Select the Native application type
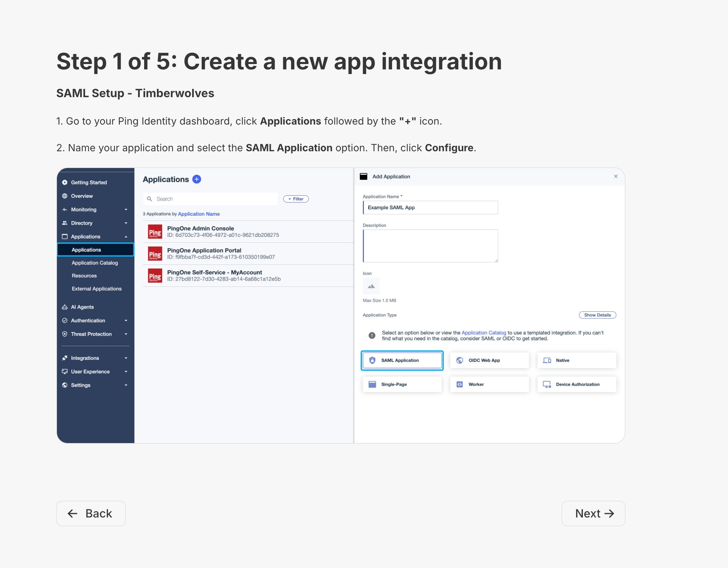Viewport: 728px width, 568px height. 577,361
